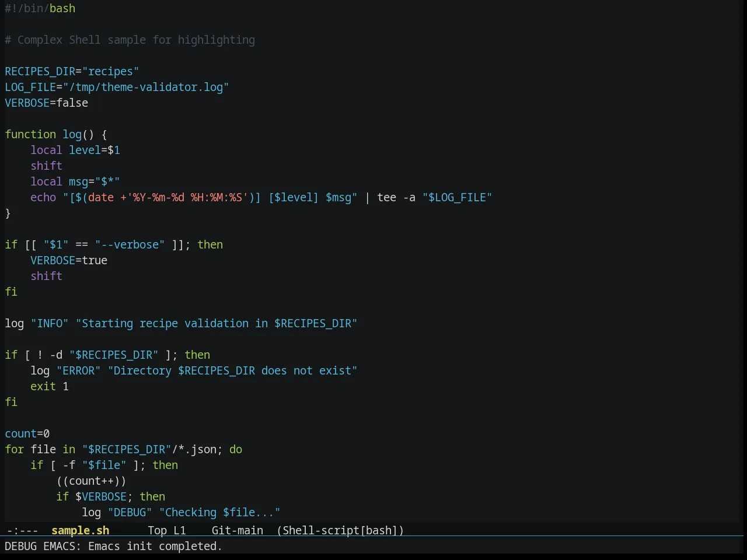Click the 'local level=$1' line
The width and height of the screenshot is (747, 560).
[x=75, y=150]
